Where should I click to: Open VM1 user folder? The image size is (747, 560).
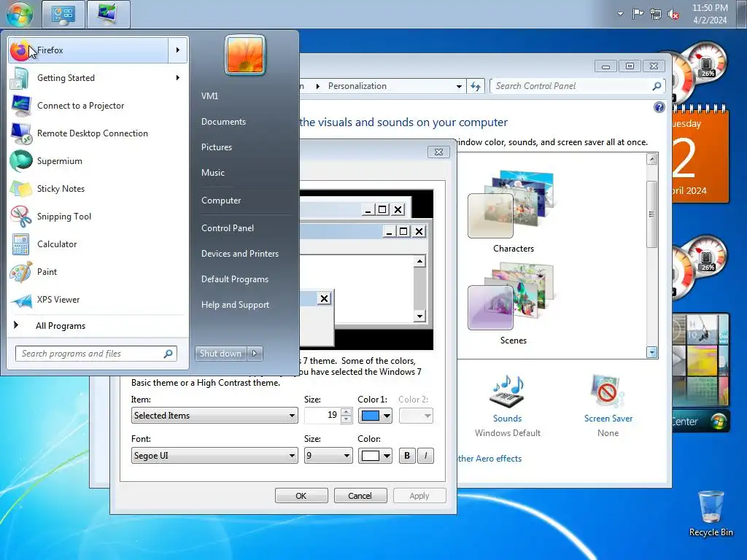209,96
